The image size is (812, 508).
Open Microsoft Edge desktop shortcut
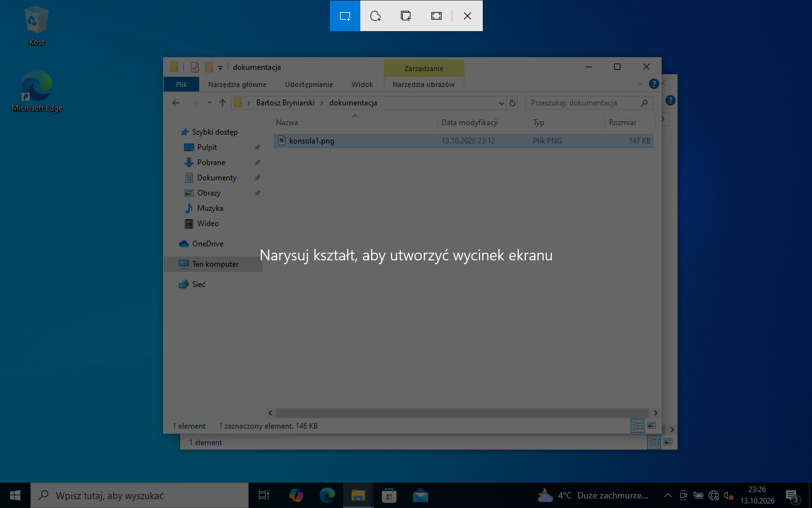[x=37, y=91]
